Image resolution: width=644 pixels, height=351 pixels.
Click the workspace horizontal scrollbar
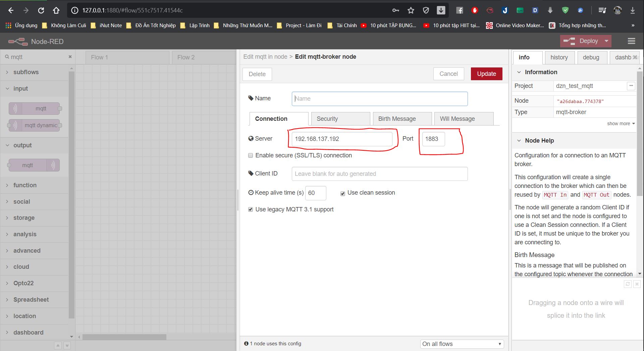(x=124, y=337)
